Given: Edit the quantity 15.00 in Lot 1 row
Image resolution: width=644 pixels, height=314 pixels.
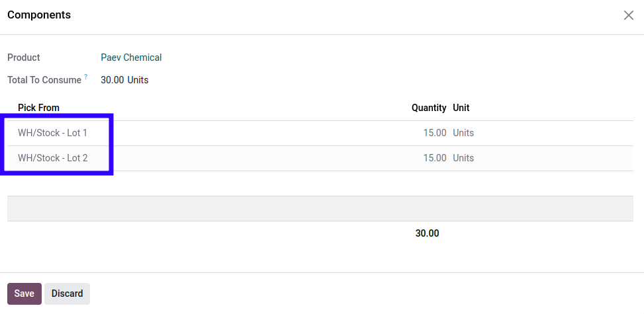Looking at the screenshot, I should coord(434,133).
